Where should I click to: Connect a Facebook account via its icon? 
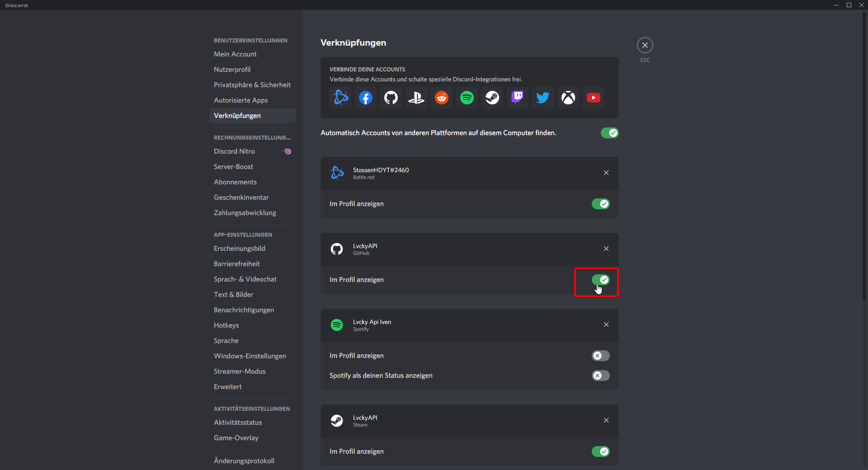365,98
